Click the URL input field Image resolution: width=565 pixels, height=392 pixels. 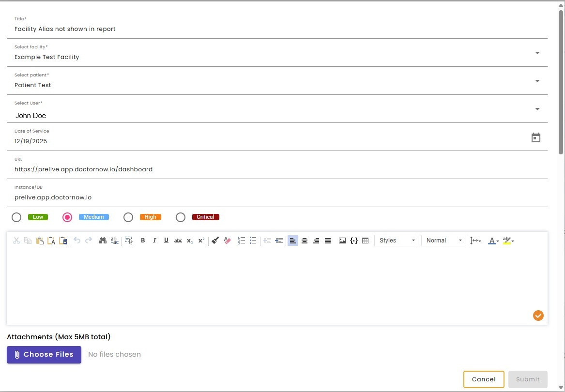277,166
